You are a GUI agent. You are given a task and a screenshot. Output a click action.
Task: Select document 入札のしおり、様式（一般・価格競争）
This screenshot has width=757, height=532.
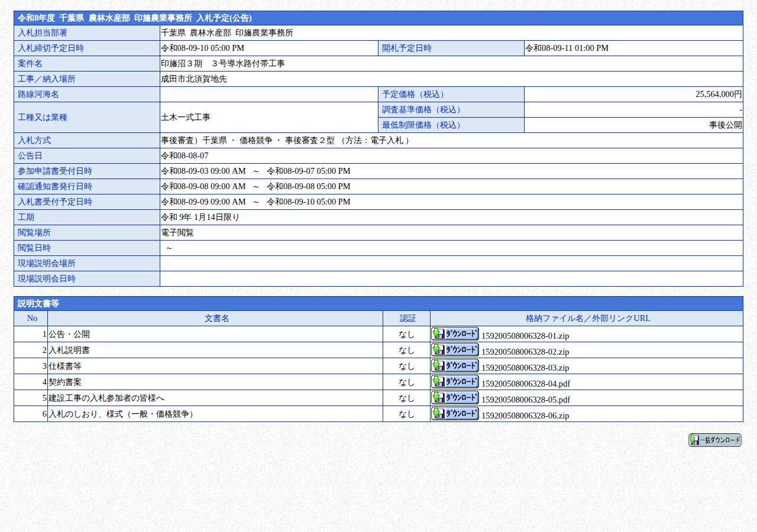coord(123,414)
